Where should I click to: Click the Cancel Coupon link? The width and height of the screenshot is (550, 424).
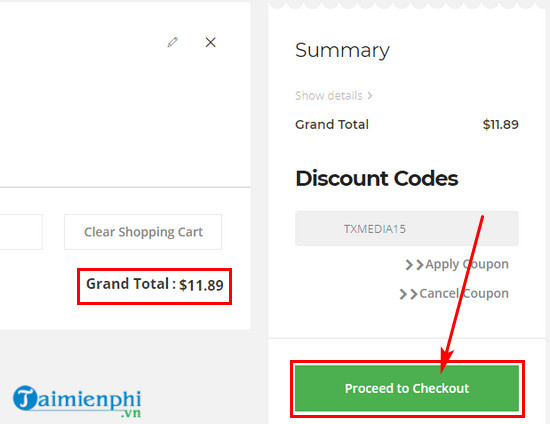point(464,294)
